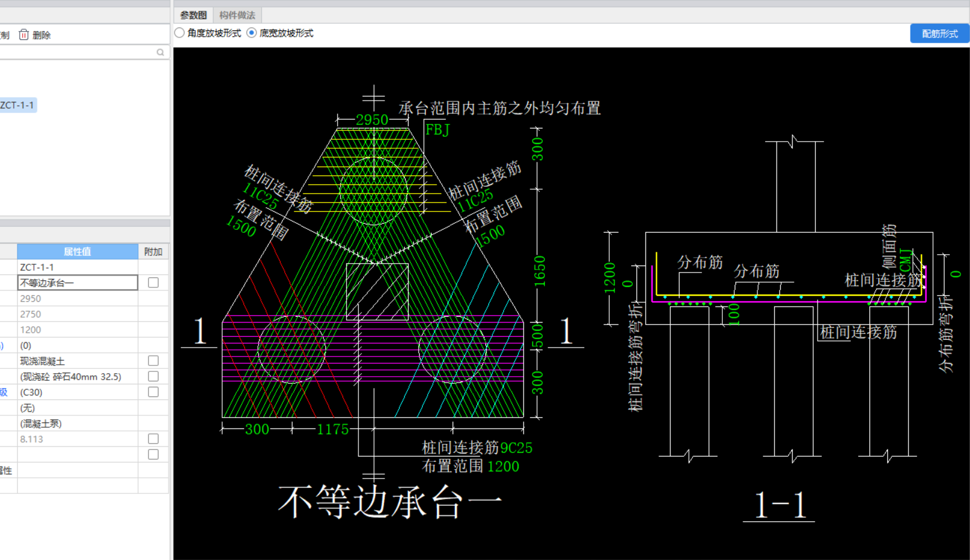Click the 配筋形式 button
Image resolution: width=970 pixels, height=560 pixels.
(x=940, y=34)
